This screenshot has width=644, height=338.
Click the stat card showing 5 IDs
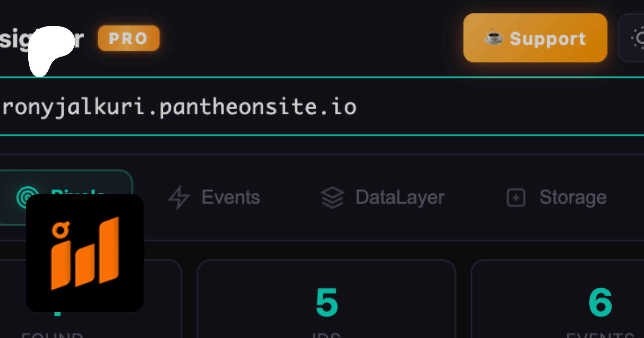click(326, 300)
